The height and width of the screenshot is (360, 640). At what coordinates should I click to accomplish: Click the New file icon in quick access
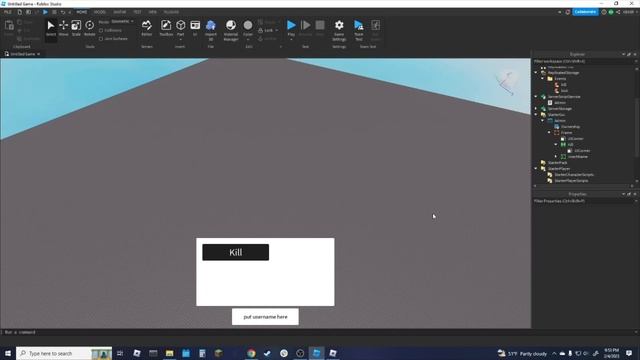(x=20, y=12)
